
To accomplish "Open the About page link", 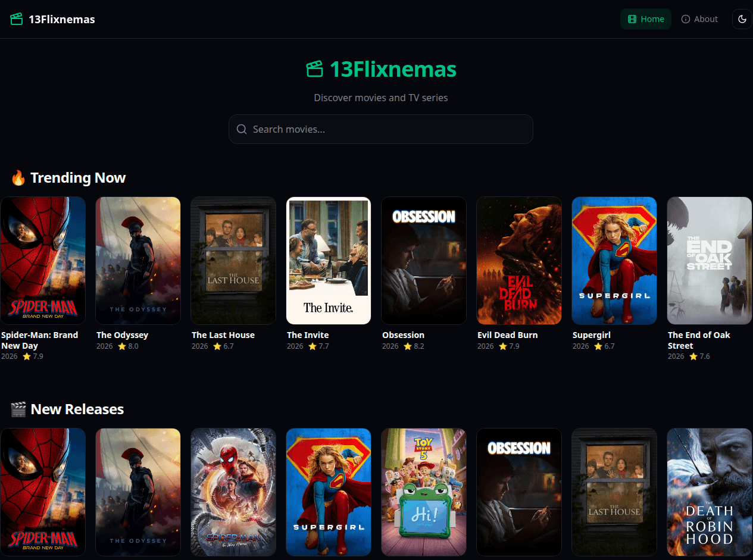I will tap(699, 19).
